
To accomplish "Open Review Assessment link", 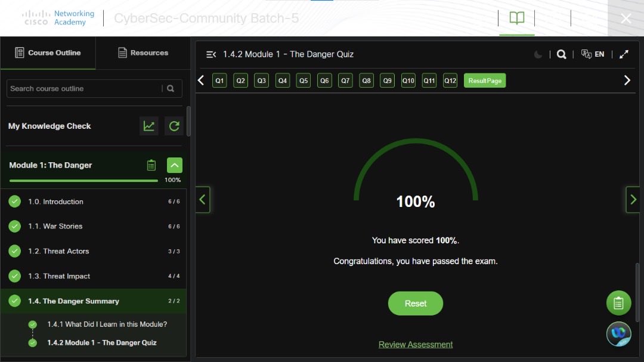I will point(415,344).
